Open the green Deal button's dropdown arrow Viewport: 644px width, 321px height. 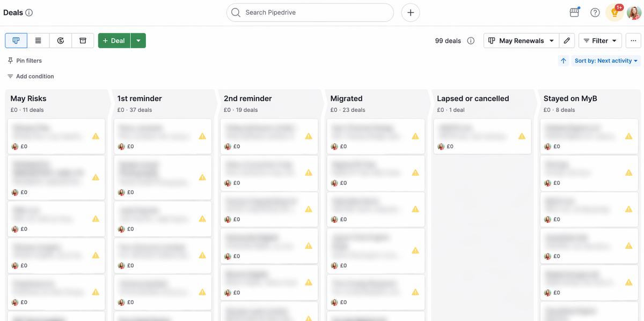pos(138,40)
